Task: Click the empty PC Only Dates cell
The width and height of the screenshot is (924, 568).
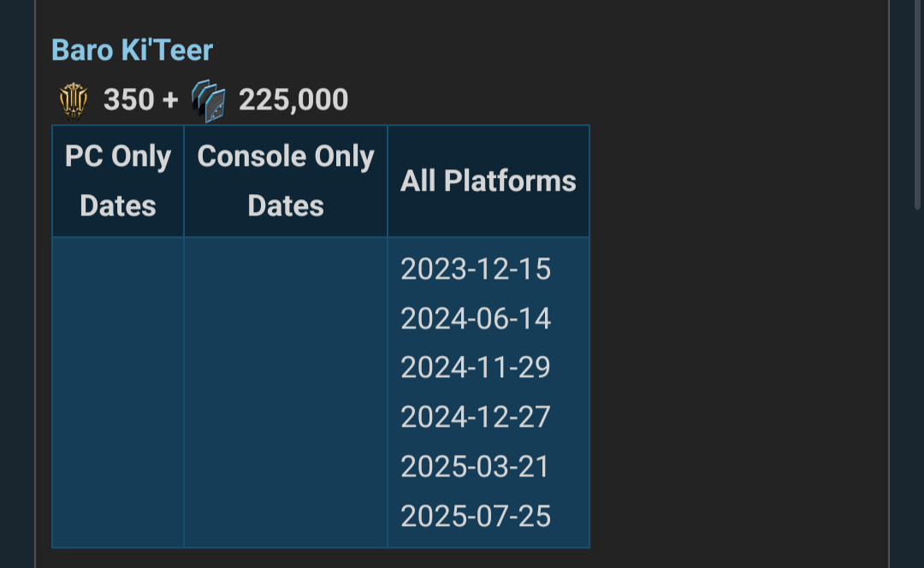Action: click(118, 393)
